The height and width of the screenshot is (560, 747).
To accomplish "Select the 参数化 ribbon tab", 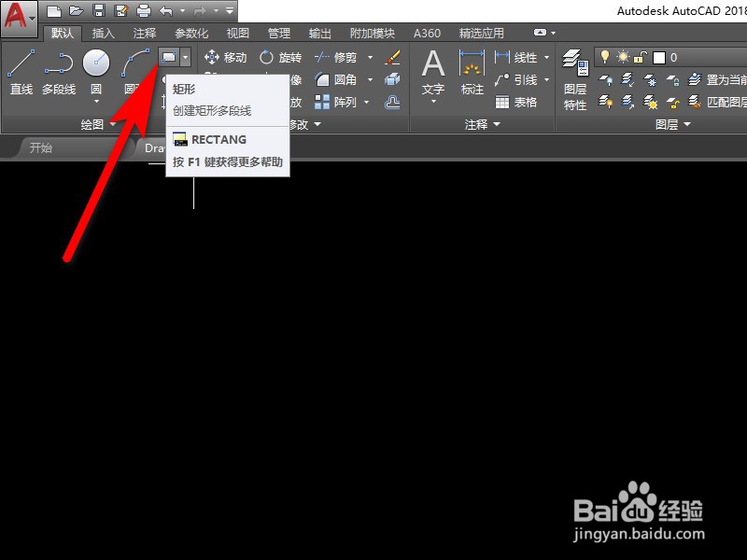I will [191, 33].
